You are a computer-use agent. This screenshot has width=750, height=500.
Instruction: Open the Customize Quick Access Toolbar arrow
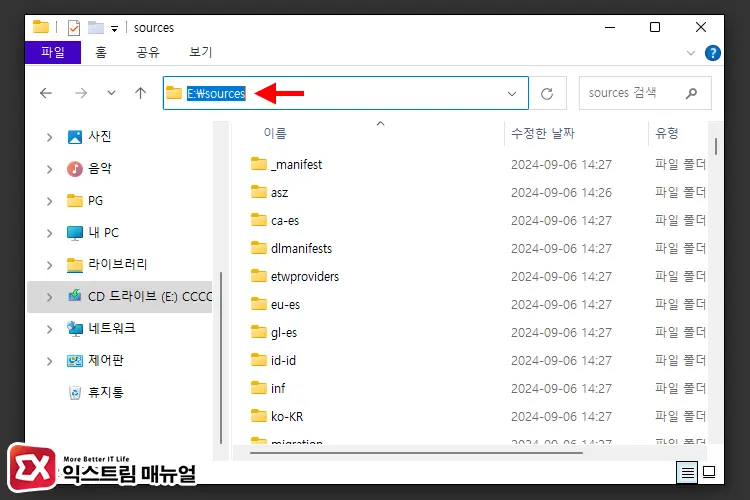pyautogui.click(x=114, y=29)
